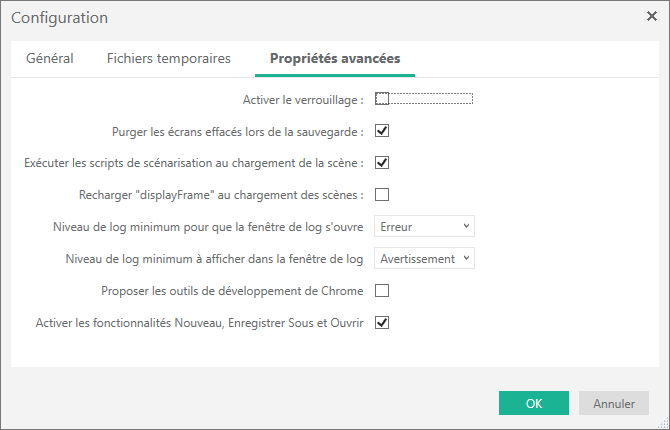Untick Nouveau, Enregistrer Sous et Ouvrir checkbox
Viewport: 670px width, 430px height.
tap(382, 323)
